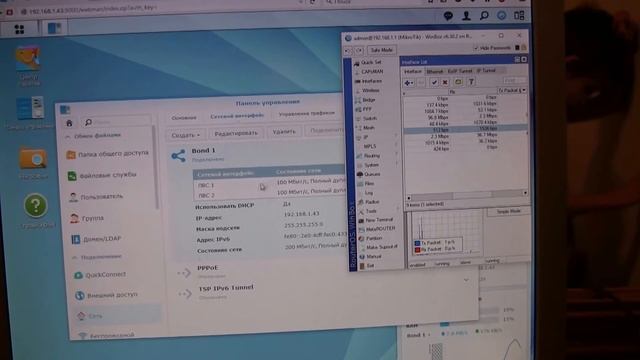The image size is (640, 360).
Task: Open DSM Help desktop icon
Action: point(36,205)
